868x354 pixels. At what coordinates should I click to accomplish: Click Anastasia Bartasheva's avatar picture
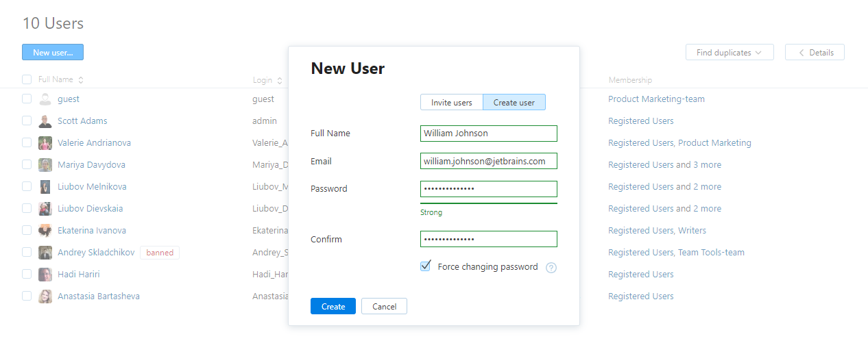[45, 296]
